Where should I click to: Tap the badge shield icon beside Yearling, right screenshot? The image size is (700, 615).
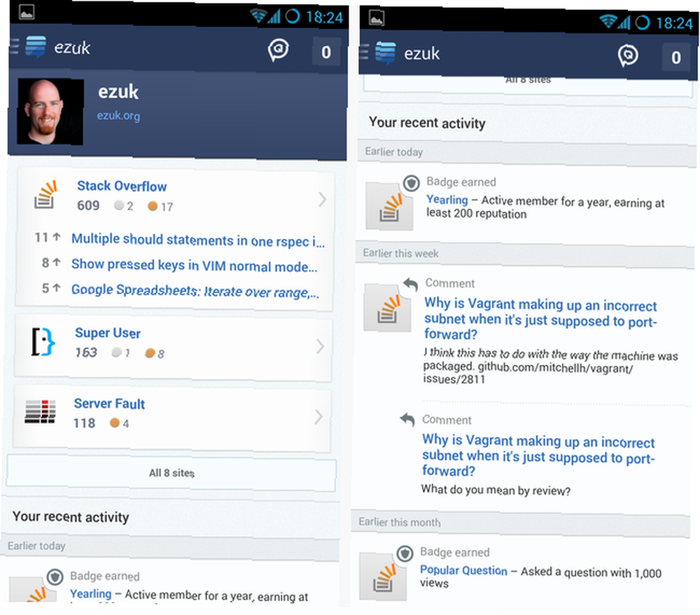click(x=411, y=183)
